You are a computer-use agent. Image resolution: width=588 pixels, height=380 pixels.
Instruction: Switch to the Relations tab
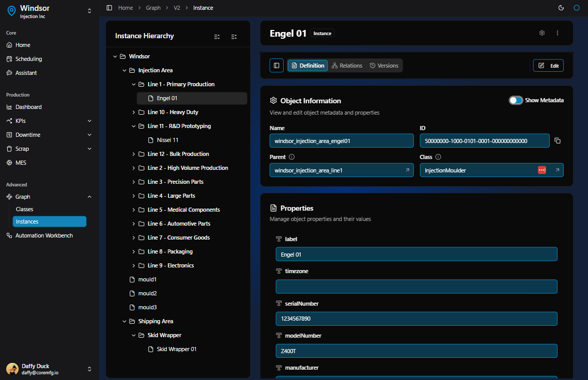coord(347,66)
